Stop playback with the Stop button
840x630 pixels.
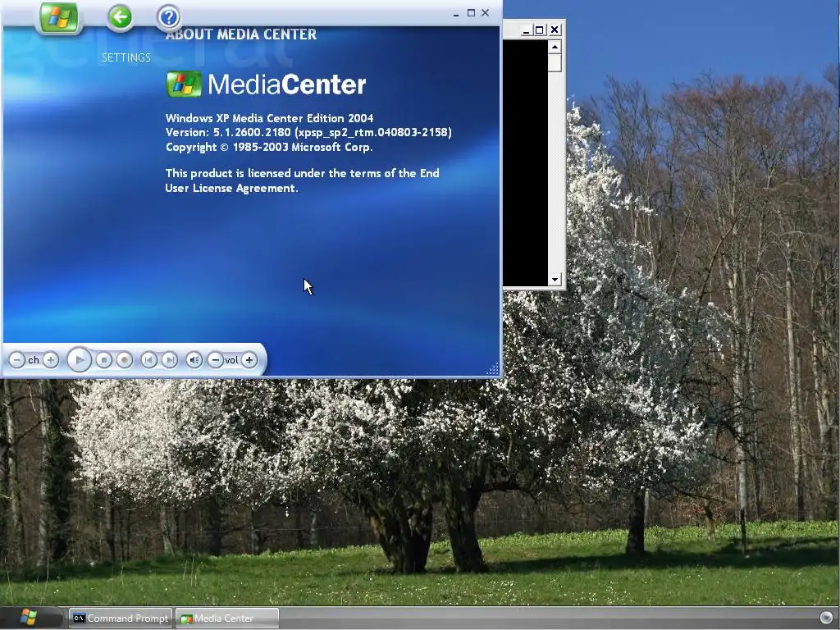[104, 360]
